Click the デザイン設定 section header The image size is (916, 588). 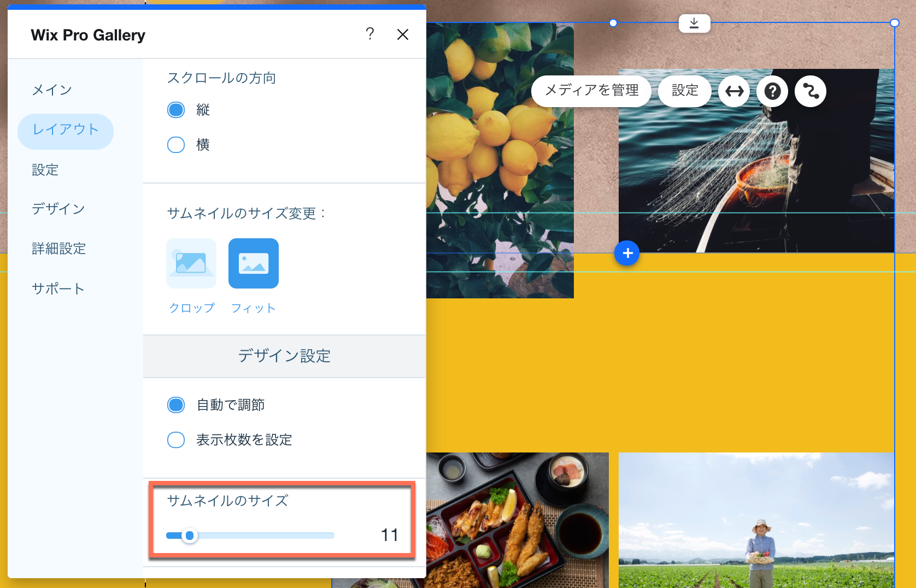[284, 356]
